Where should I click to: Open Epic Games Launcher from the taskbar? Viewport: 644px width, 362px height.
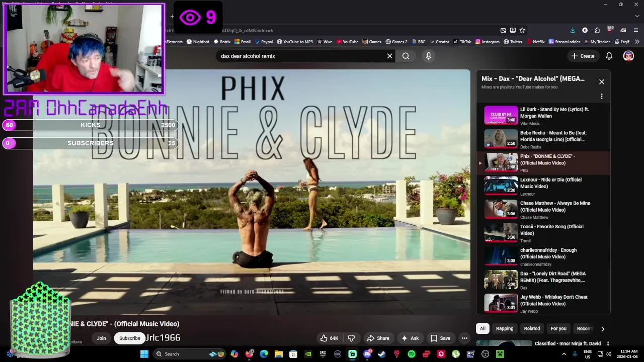click(x=323, y=354)
